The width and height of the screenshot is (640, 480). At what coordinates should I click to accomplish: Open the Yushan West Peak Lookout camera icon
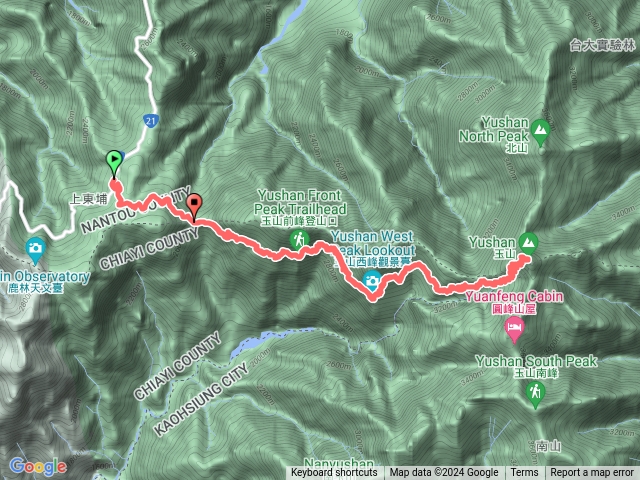[x=372, y=281]
